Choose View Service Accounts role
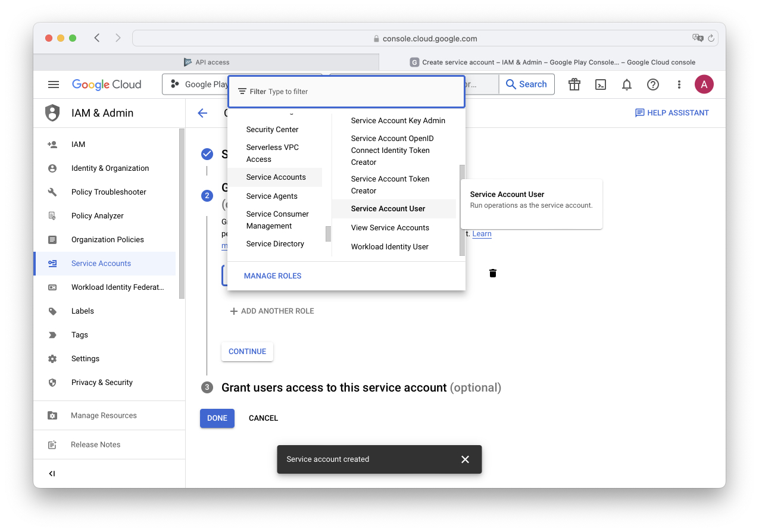The width and height of the screenshot is (759, 532). tap(394, 228)
